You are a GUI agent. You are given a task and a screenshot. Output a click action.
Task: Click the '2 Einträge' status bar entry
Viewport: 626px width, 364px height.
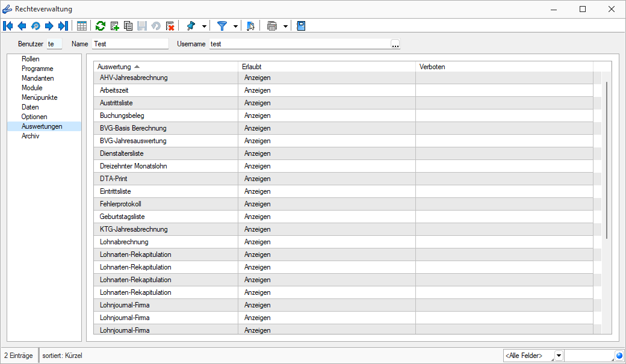pos(19,355)
